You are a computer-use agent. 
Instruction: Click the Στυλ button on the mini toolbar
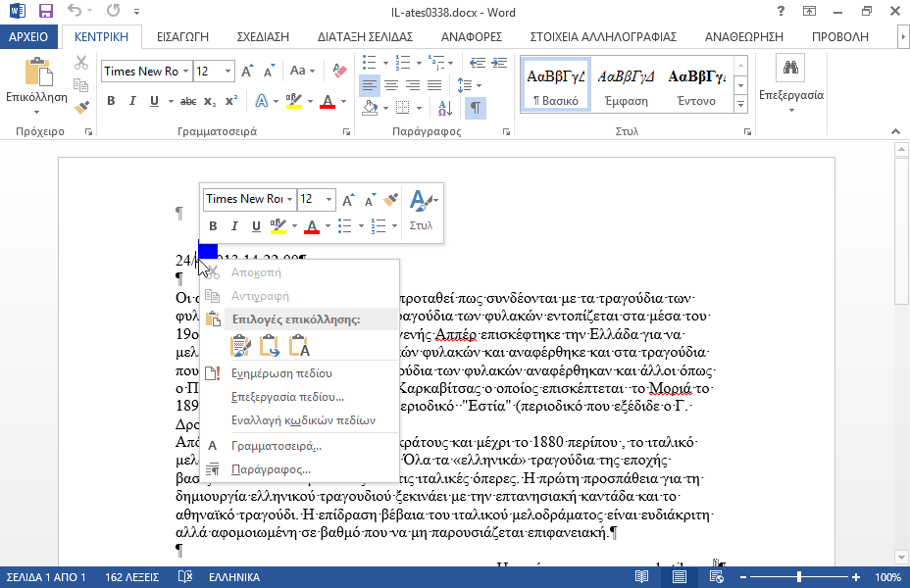pos(422,211)
